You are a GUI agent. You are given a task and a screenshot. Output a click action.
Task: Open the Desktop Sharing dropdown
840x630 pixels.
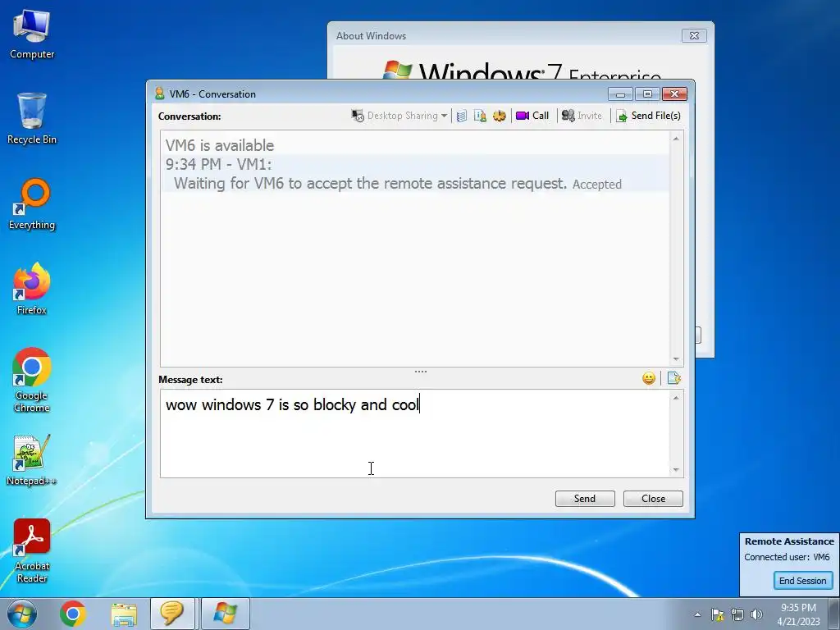point(399,116)
